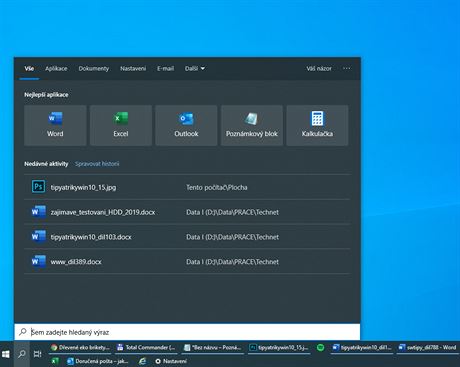Switch to swtipy_dil788 Word taskbar item
This screenshot has width=460, height=367.
pyautogui.click(x=428, y=347)
